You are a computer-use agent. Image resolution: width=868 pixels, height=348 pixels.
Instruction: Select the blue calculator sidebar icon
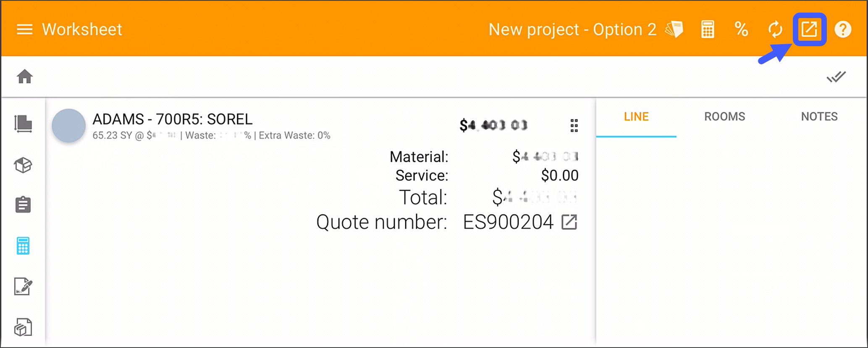point(23,246)
